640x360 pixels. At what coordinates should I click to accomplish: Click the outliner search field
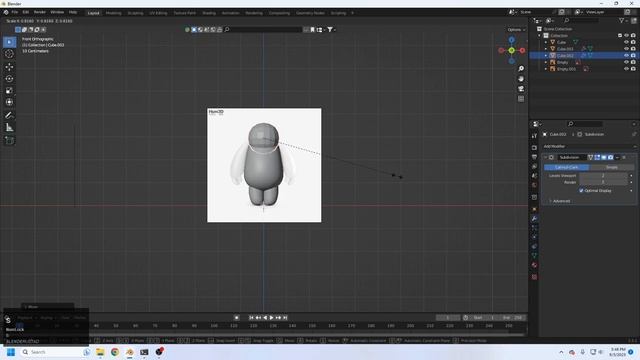(581, 20)
